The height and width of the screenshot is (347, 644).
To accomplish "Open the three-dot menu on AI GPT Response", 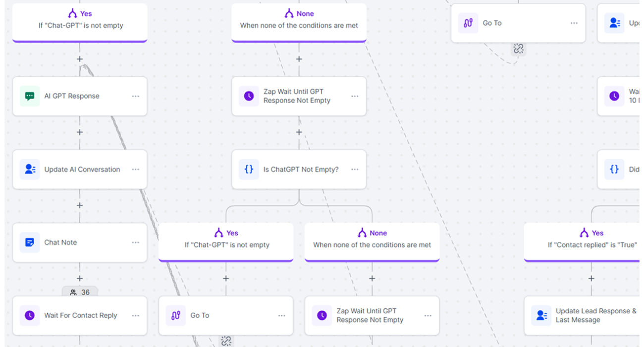I will (136, 96).
